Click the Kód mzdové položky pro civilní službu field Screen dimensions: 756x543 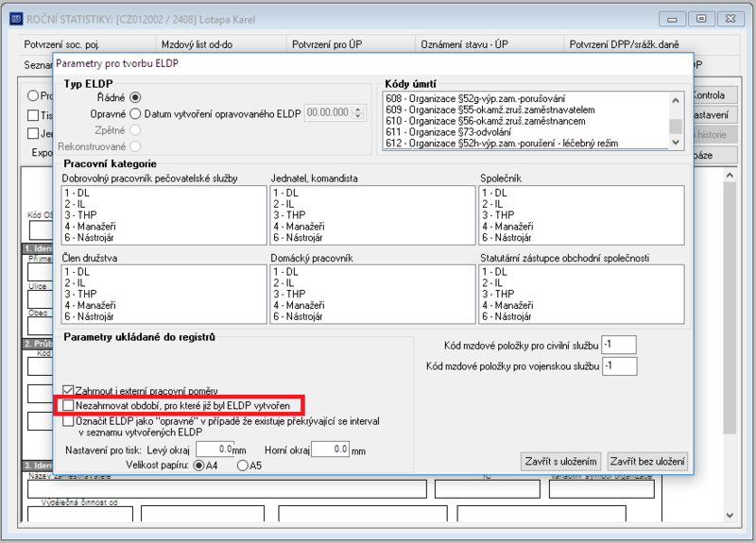coord(619,345)
